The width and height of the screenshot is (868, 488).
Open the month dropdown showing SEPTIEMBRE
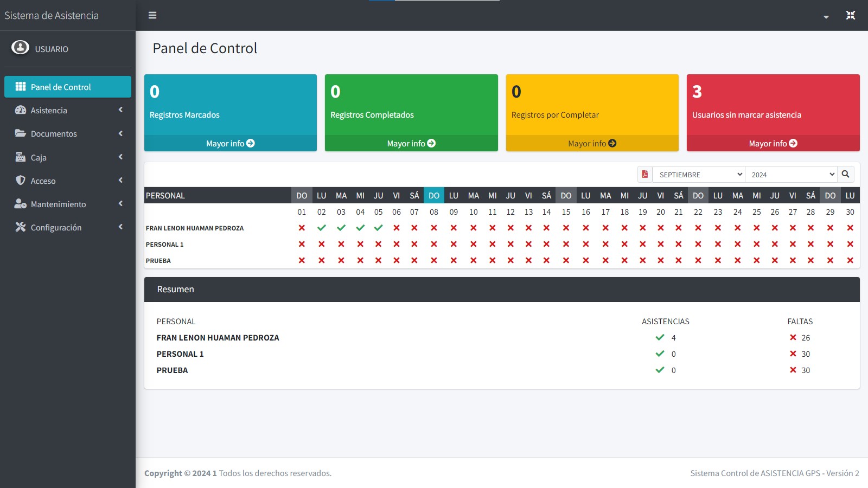point(699,175)
